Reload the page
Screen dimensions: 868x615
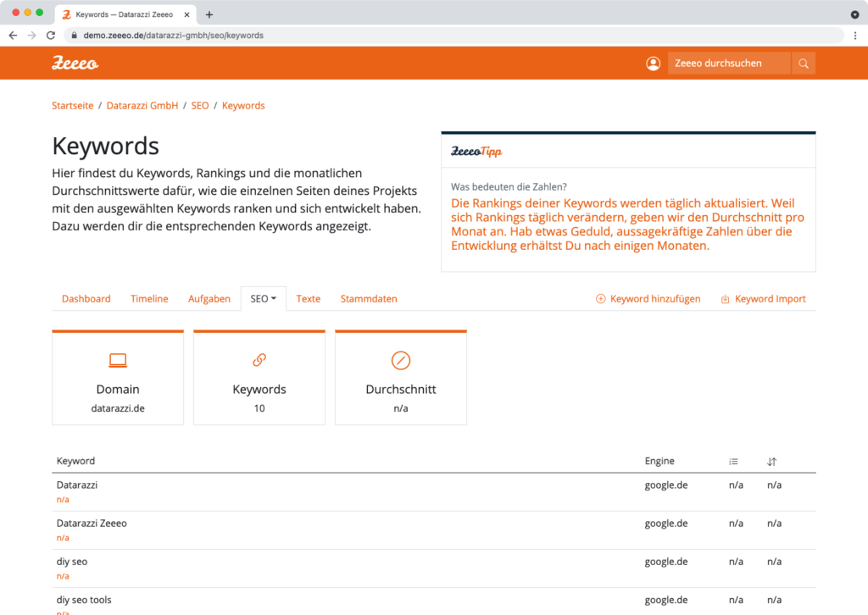pos(51,36)
